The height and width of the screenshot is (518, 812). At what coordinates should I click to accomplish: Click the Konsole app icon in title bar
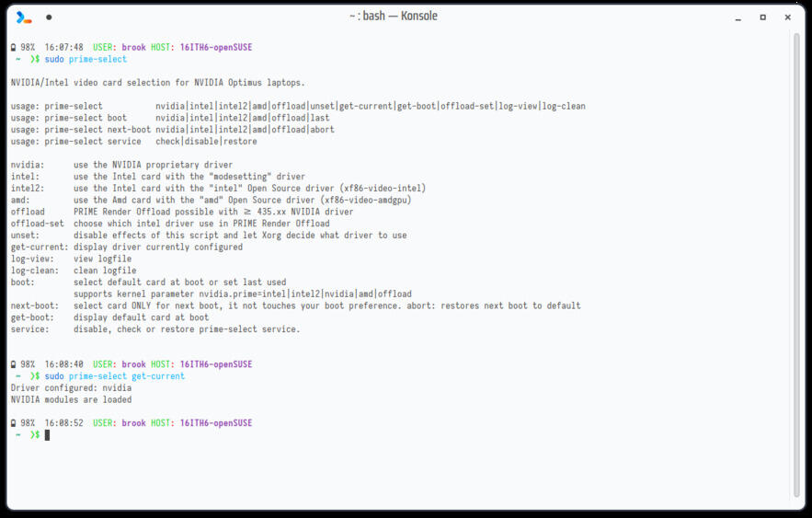[x=24, y=17]
